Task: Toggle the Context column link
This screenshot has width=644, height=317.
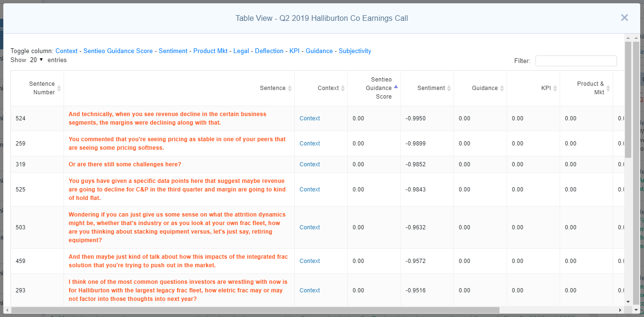Action: pyautogui.click(x=66, y=51)
